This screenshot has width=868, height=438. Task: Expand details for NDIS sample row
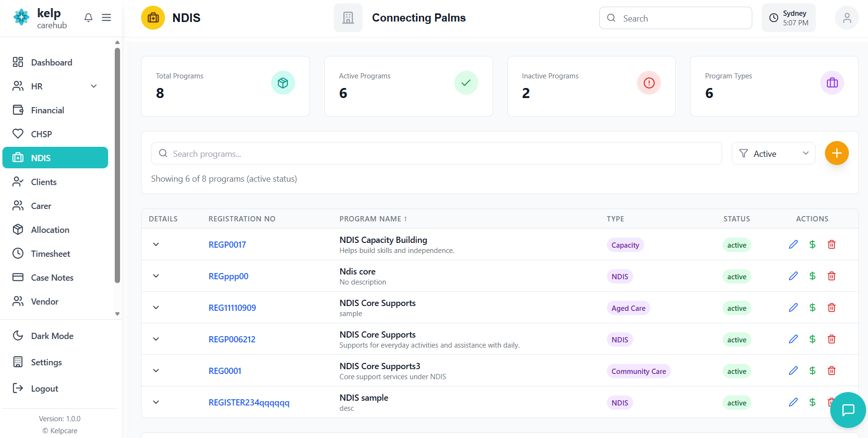156,402
